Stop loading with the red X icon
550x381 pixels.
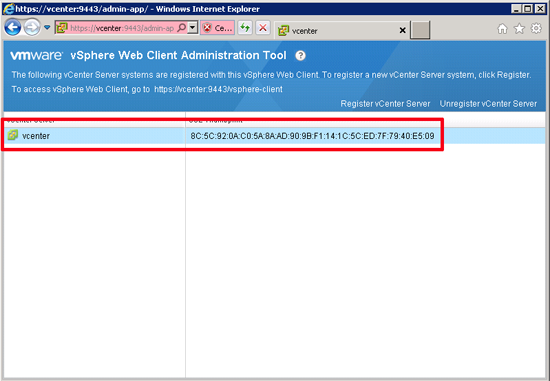pyautogui.click(x=263, y=27)
